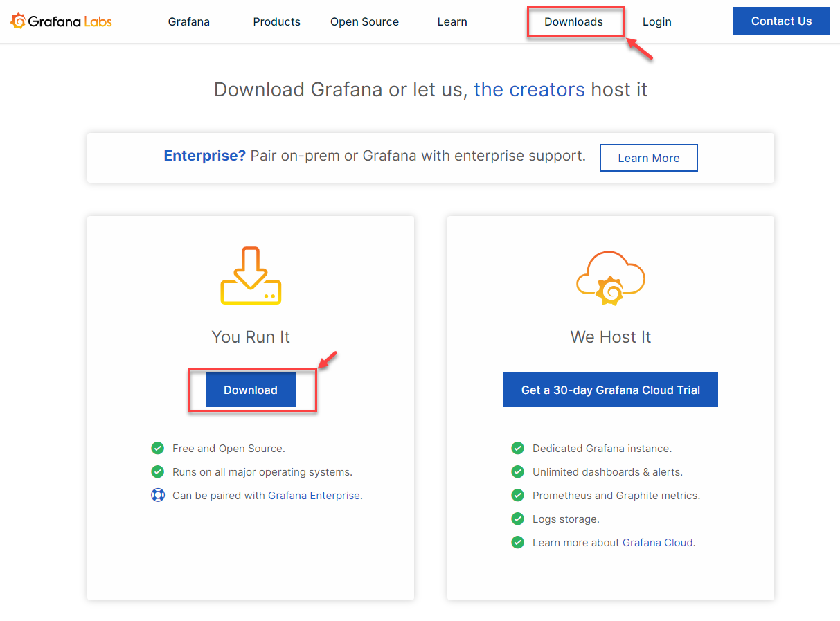
Task: Click the Login link
Action: 656,21
